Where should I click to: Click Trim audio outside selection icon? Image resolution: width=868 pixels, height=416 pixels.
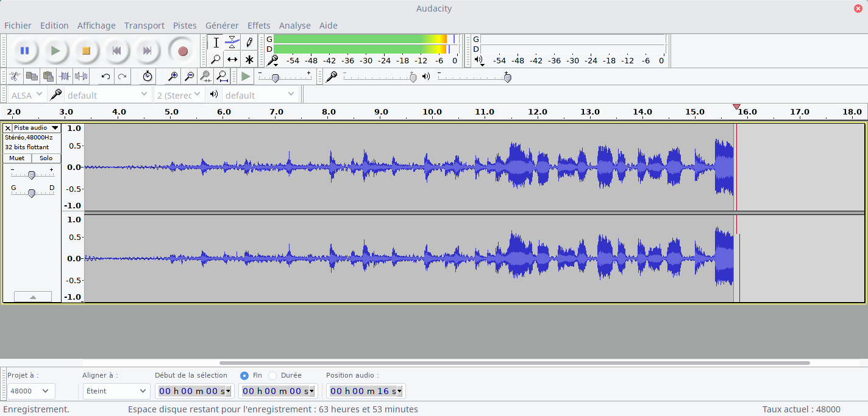pyautogui.click(x=65, y=76)
